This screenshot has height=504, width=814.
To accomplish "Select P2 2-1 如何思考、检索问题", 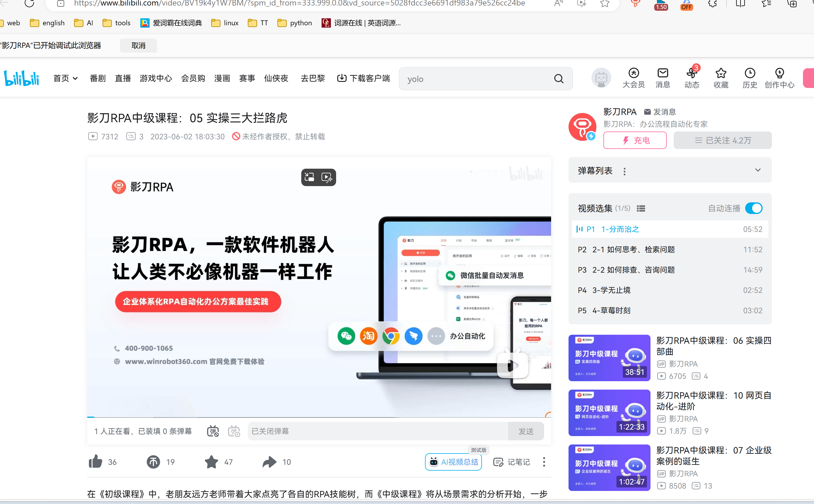I will 670,250.
